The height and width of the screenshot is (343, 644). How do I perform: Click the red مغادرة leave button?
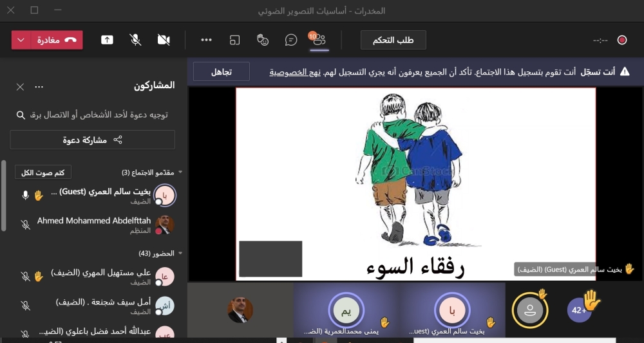click(x=57, y=40)
